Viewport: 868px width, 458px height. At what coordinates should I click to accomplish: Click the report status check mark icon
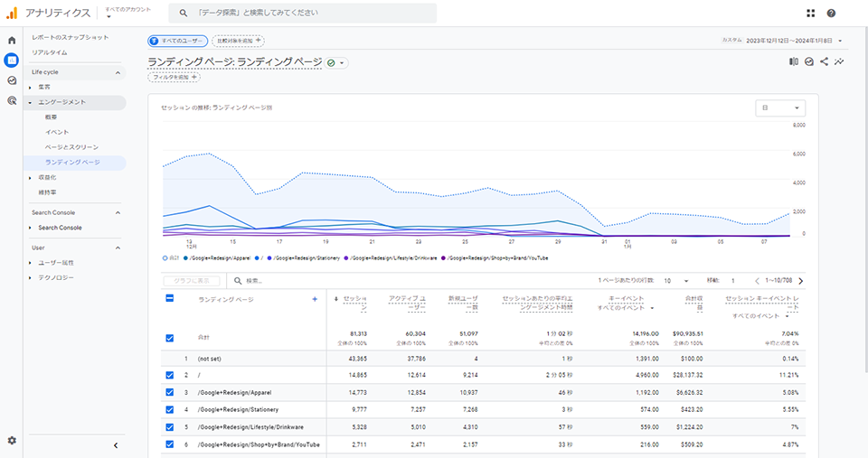tap(331, 63)
